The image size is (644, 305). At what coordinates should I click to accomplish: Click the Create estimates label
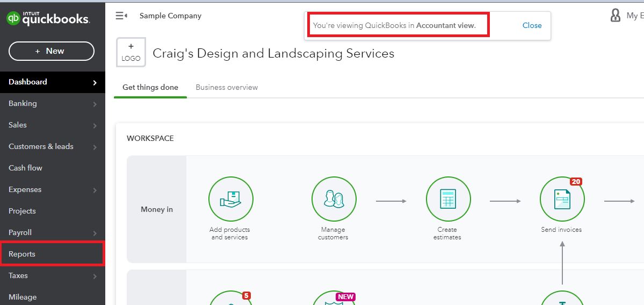[x=447, y=233]
